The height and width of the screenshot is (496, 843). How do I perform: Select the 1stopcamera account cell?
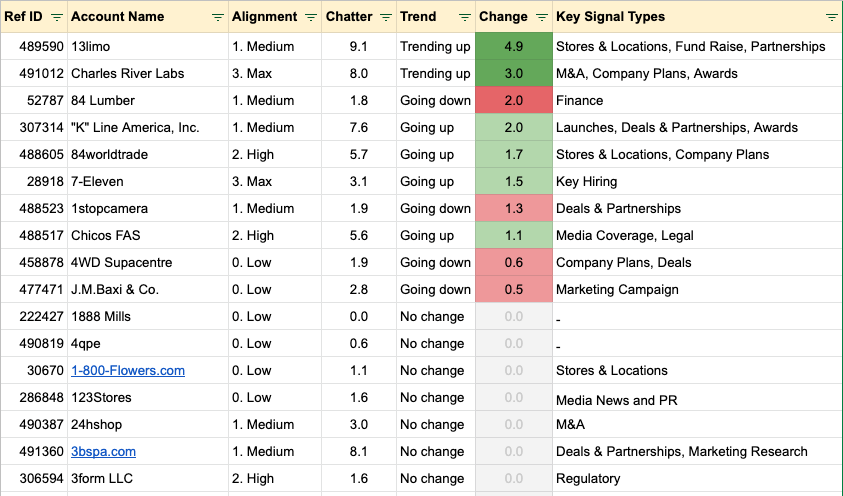coord(148,209)
